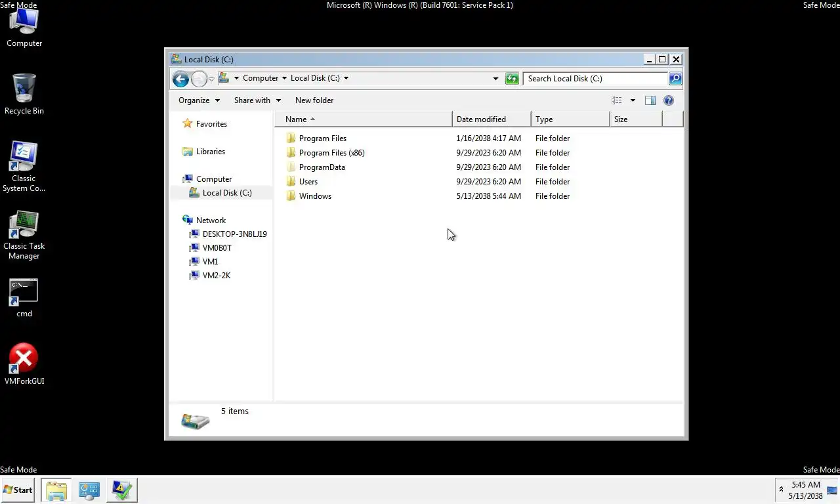
Task: Click the network tray icon
Action: [x=831, y=490]
